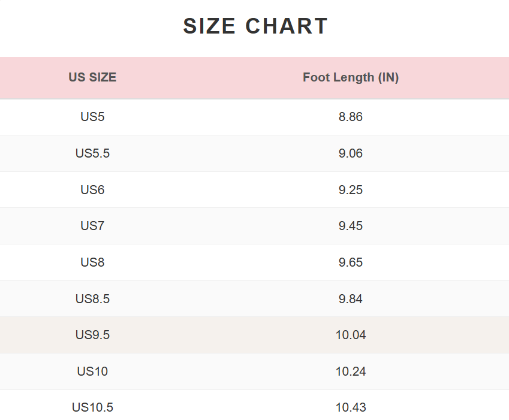Image resolution: width=509 pixels, height=420 pixels.
Task: Click the 10.24 foot length value
Action: pyautogui.click(x=351, y=371)
